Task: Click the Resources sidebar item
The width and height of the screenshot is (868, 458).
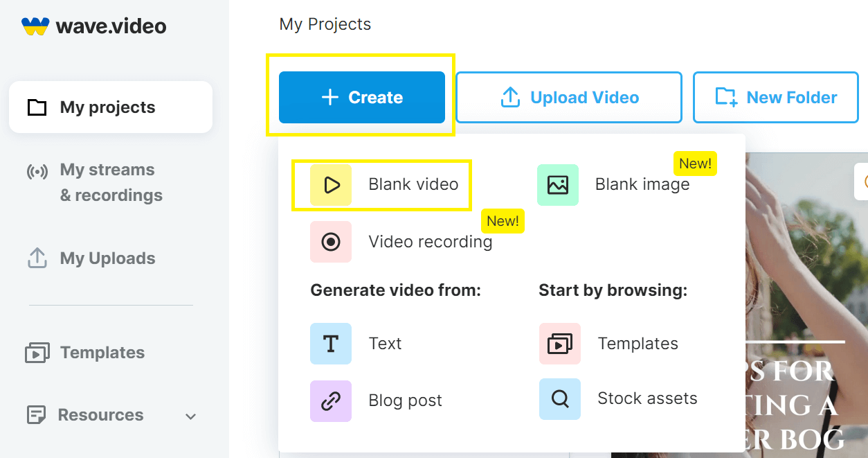Action: [100, 415]
